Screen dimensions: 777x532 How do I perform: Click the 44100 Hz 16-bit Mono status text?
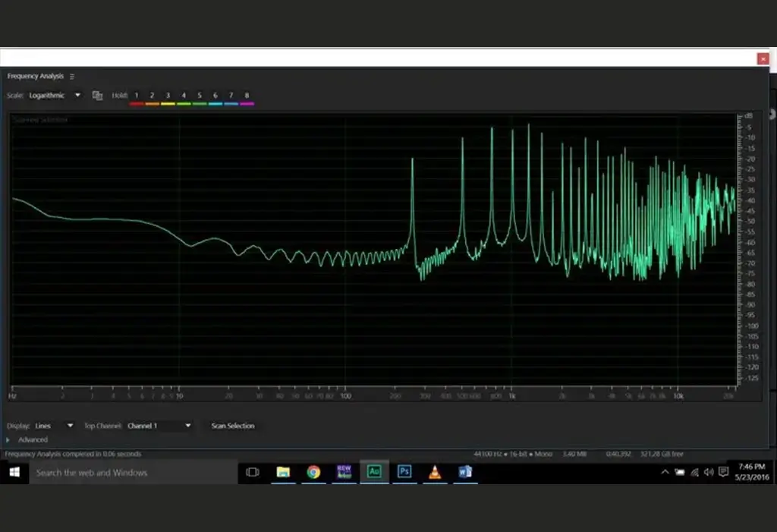[513, 454]
